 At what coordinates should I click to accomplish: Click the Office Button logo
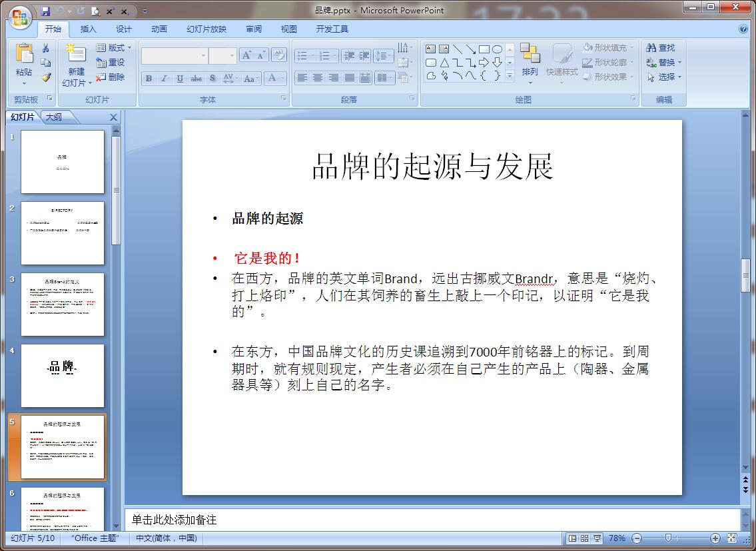19,16
